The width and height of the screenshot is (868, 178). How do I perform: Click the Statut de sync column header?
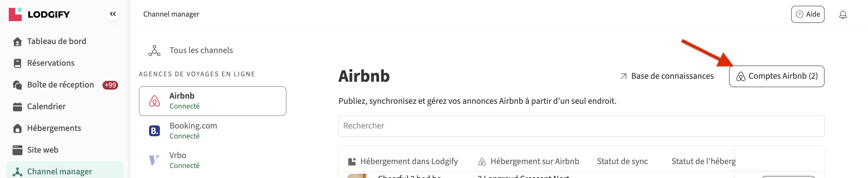[x=622, y=161]
